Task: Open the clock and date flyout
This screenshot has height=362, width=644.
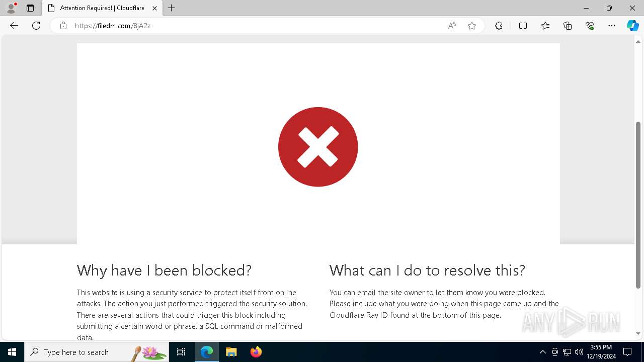Action: click(601, 352)
